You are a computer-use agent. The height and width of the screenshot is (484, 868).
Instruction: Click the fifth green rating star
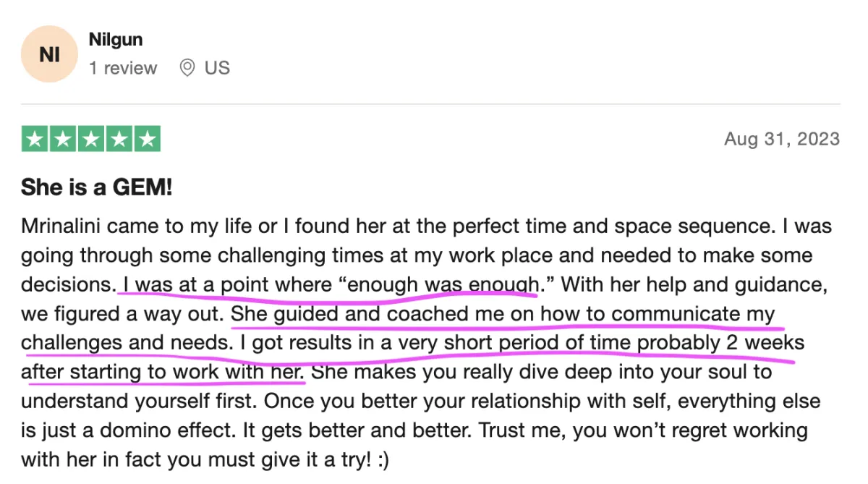[x=148, y=139]
